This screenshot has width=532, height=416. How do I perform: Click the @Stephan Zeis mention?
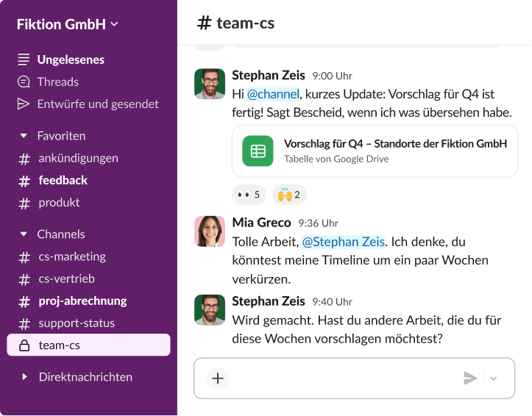(x=344, y=242)
